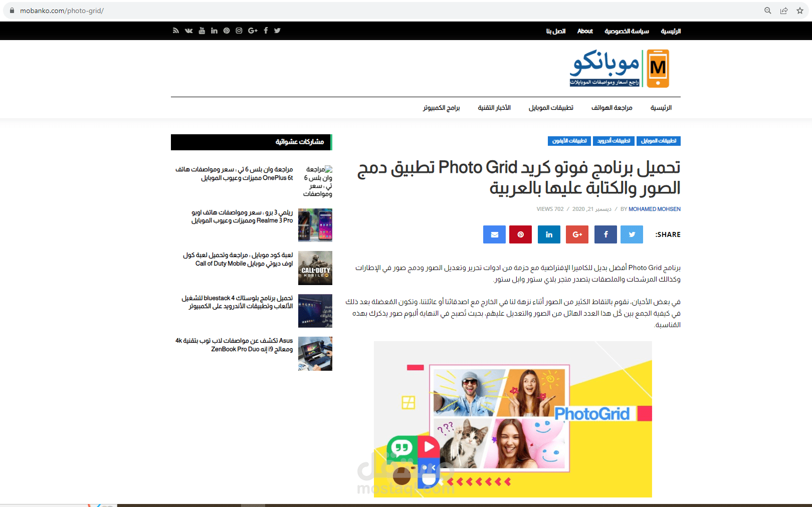The image size is (812, 507).
Task: Open OnePlus 6t review article link
Action: [x=234, y=173]
